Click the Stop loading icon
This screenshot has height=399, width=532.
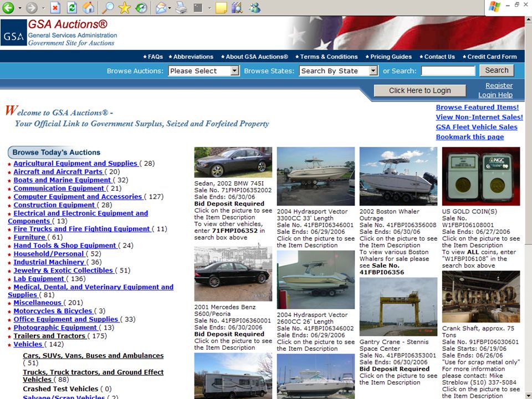coord(55,7)
